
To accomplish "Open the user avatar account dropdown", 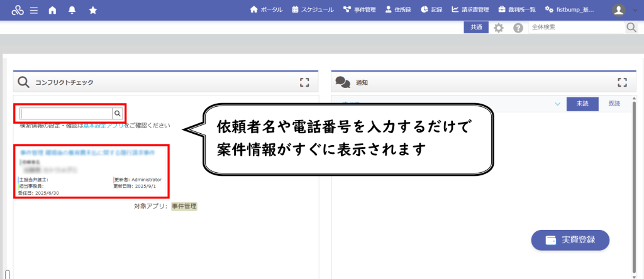I will (x=623, y=10).
